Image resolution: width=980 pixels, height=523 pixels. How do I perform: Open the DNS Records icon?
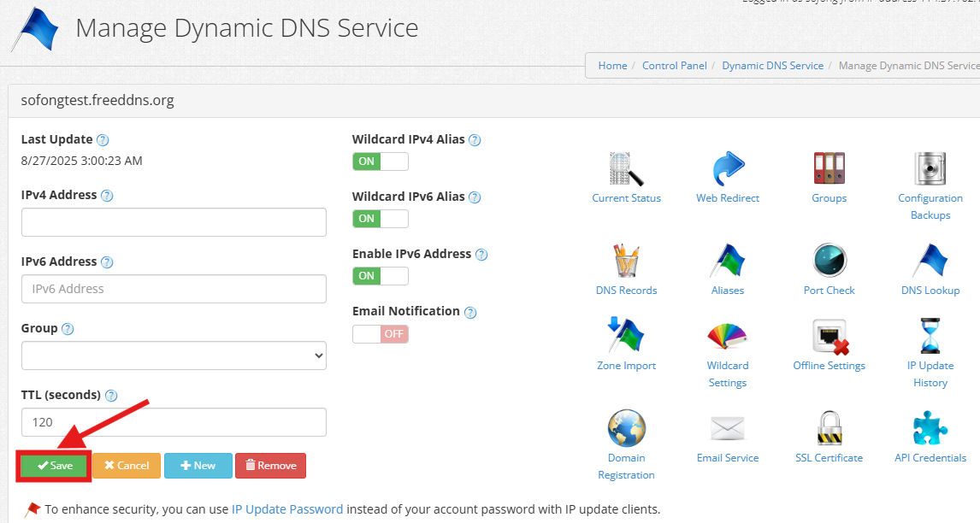[626, 261]
